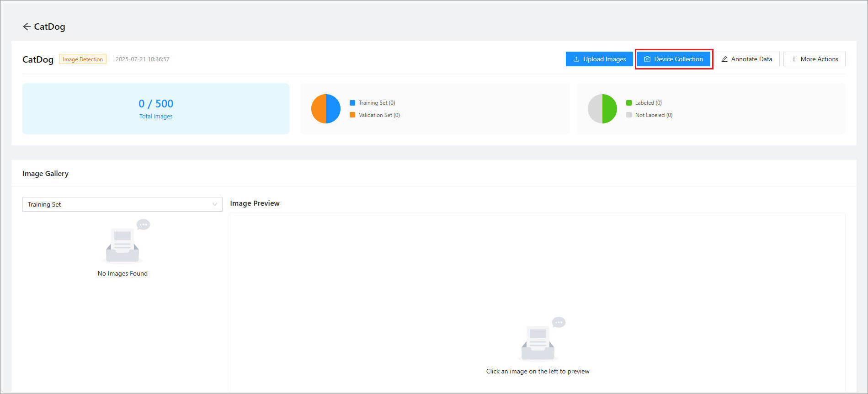Click the camera icon in Device Collection
Screen dimensions: 868x394
tap(647, 59)
